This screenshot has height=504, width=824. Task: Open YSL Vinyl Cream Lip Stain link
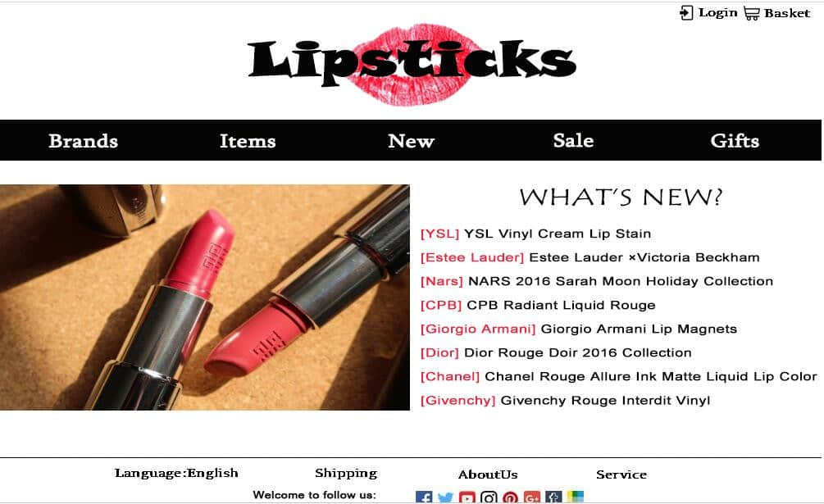click(558, 234)
